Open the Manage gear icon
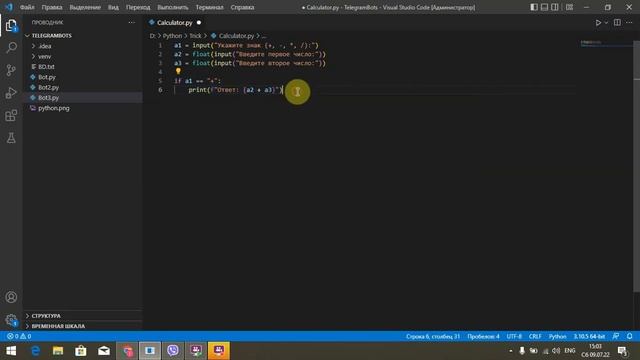Image resolution: width=640 pixels, height=360 pixels. 11,320
